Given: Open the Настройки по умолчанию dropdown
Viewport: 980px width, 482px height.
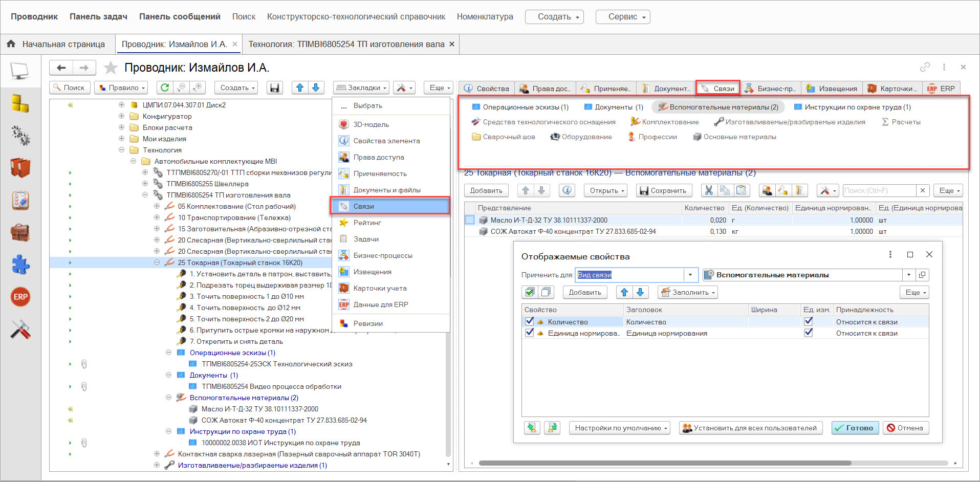Looking at the screenshot, I should 620,428.
